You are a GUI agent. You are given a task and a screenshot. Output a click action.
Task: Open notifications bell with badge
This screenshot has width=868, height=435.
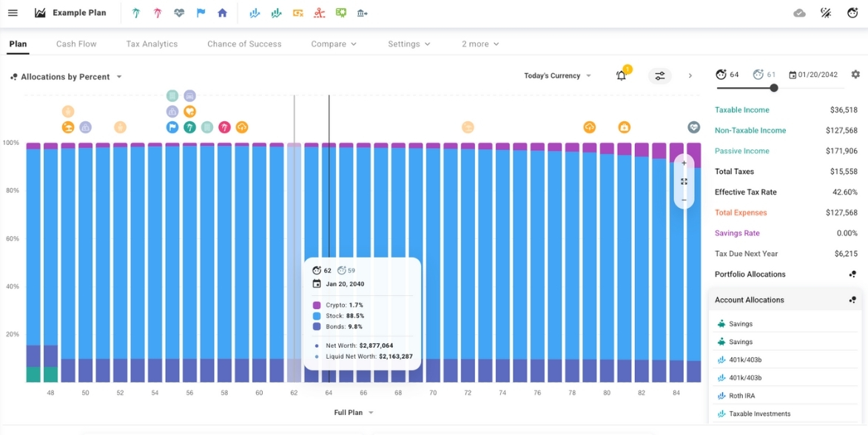pyautogui.click(x=622, y=75)
